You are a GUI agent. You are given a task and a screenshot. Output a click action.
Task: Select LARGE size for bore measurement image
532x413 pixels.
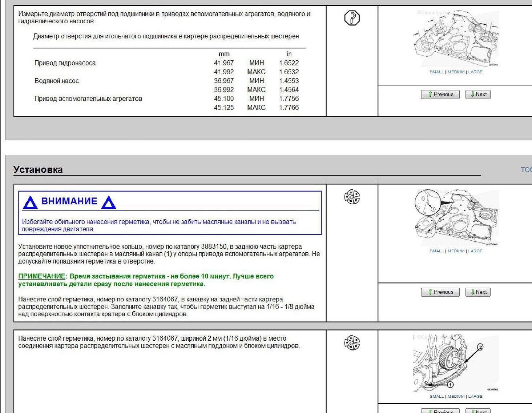(x=475, y=72)
